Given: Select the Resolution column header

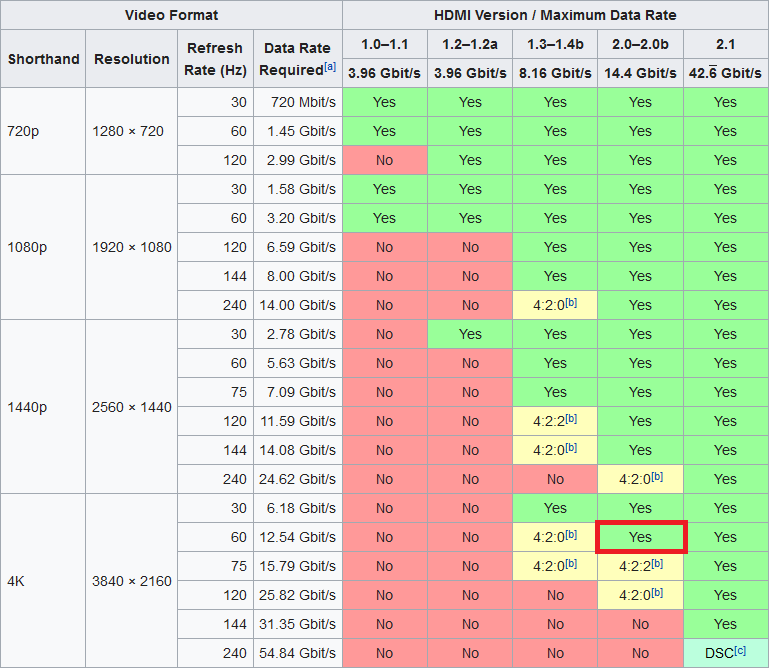Looking at the screenshot, I should click(131, 59).
